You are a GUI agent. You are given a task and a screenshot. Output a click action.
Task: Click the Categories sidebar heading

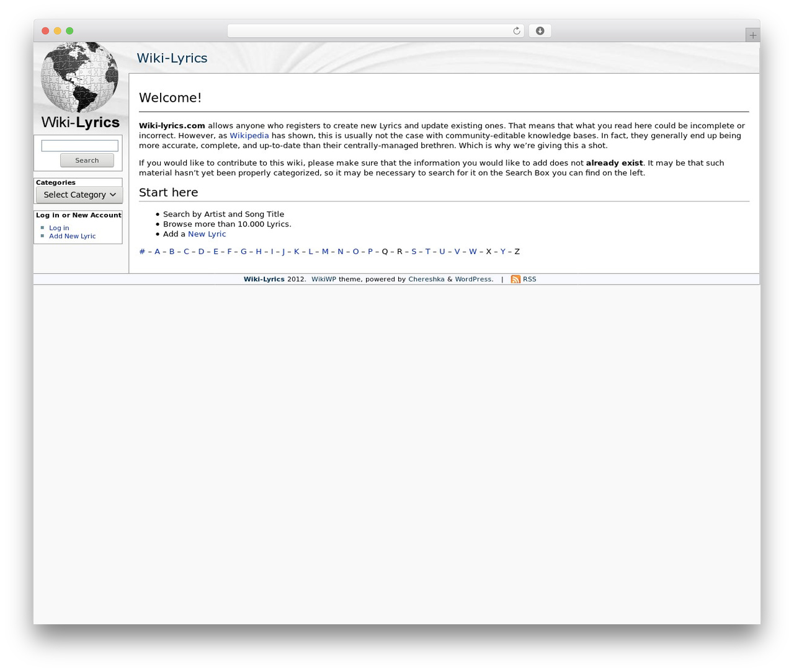[55, 183]
